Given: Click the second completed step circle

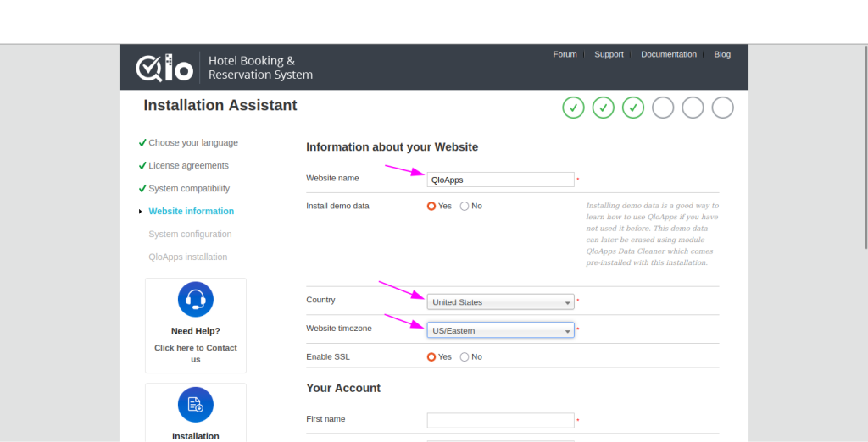Looking at the screenshot, I should tap(604, 108).
